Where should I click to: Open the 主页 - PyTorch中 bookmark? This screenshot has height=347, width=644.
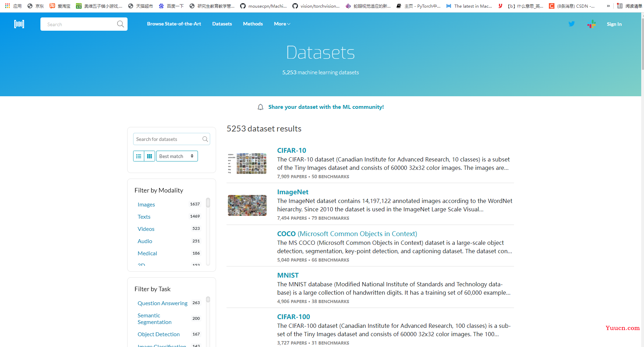pos(419,6)
